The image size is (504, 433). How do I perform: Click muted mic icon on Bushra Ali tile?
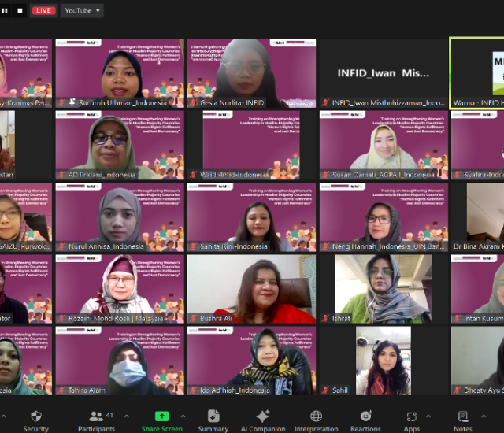193,319
